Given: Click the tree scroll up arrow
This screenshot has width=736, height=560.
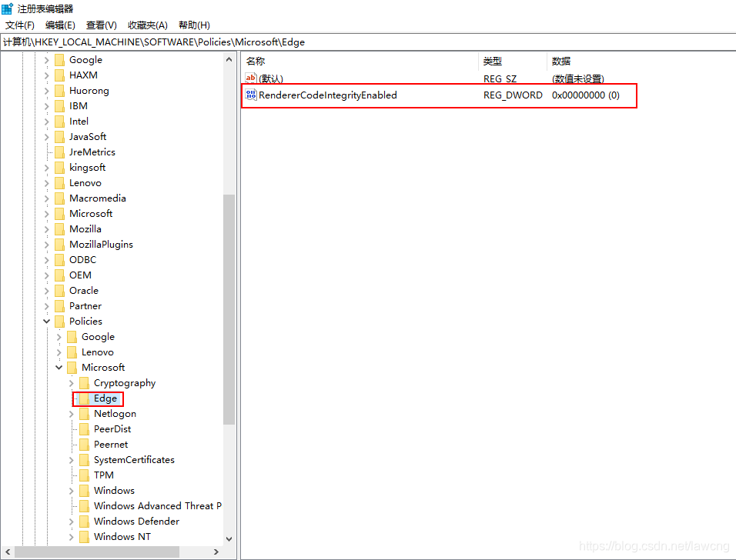Looking at the screenshot, I should click(229, 59).
